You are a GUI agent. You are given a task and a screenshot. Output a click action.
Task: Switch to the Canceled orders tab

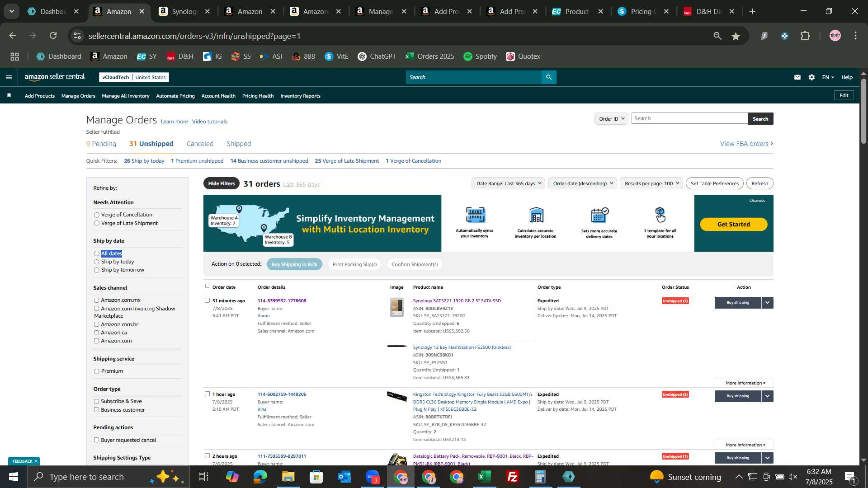(200, 144)
